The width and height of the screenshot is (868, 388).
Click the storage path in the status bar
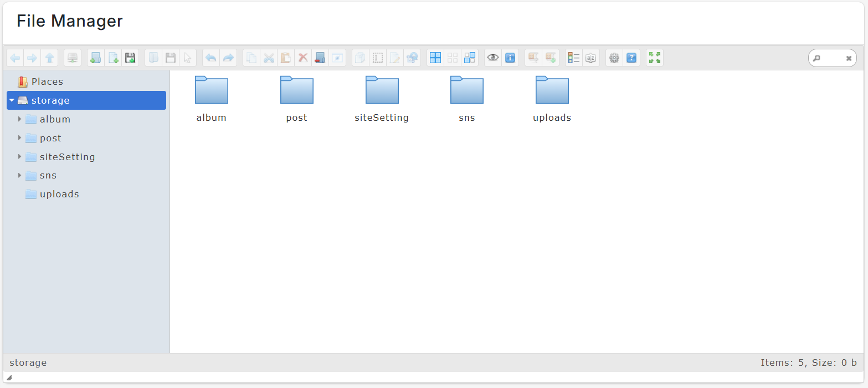click(28, 363)
